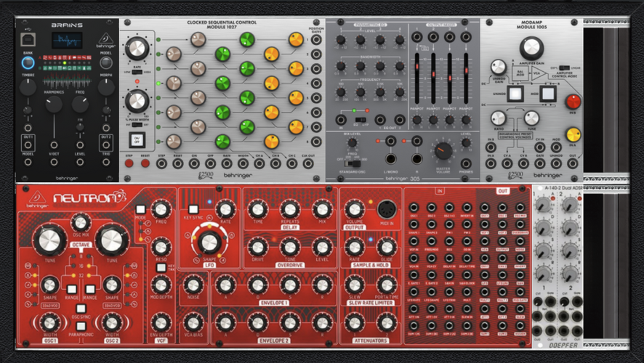
Task: Click the NOISE knob on Neutron
Action: click(193, 285)
